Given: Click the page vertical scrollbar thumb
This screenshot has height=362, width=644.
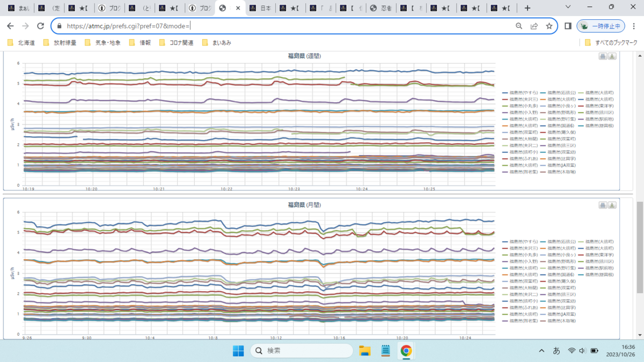Looking at the screenshot, I should click(640, 247).
